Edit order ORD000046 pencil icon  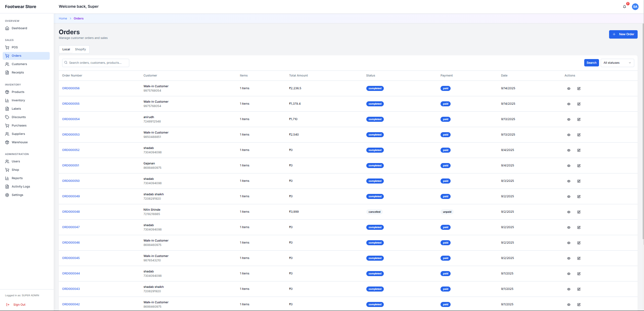click(x=579, y=243)
